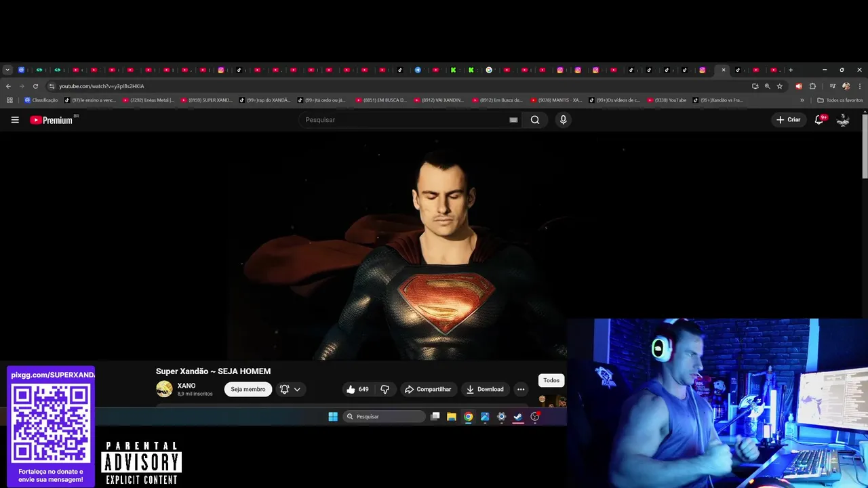Expand the subscription notification bell dropdown
This screenshot has width=868, height=488.
tap(290, 389)
